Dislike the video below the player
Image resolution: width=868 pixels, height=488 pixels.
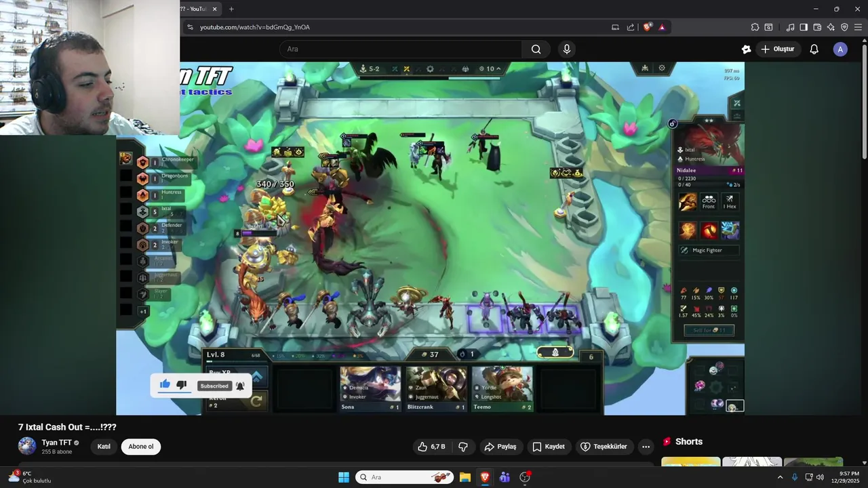463,447
